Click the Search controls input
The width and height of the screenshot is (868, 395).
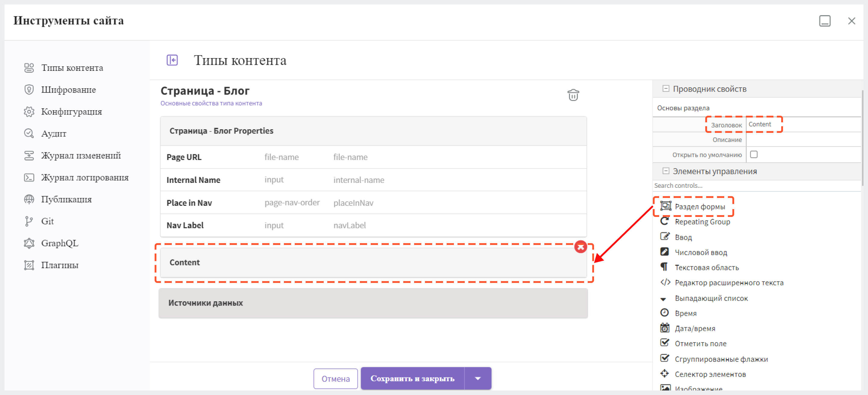756,186
